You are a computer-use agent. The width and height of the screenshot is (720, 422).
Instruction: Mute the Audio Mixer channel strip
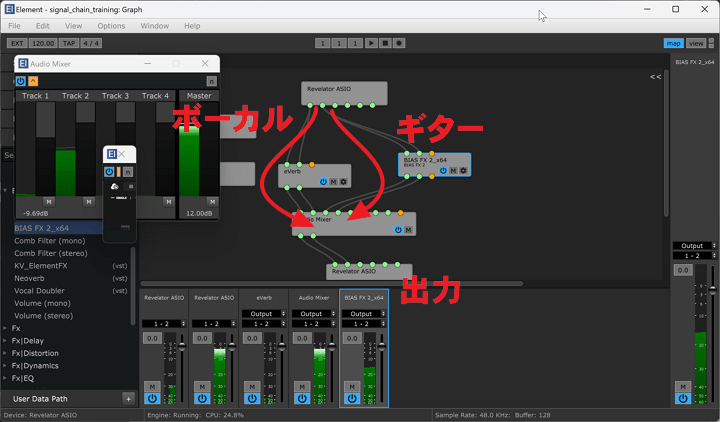point(302,387)
